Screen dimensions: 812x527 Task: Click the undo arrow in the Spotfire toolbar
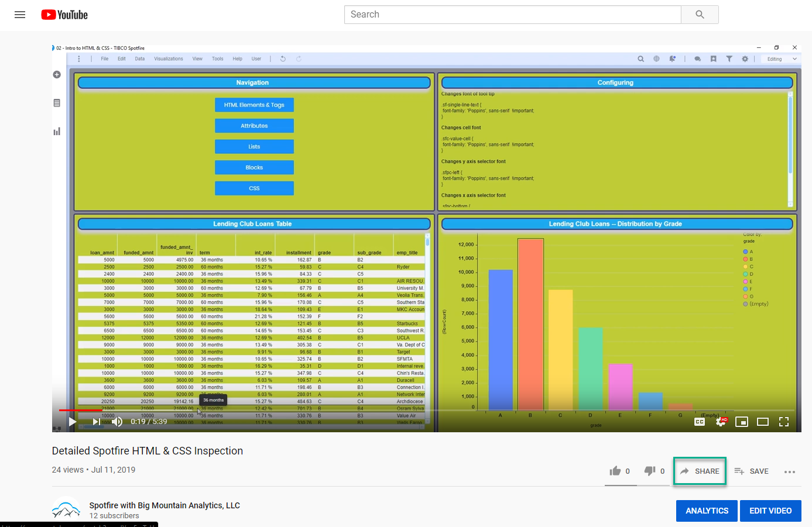click(283, 58)
